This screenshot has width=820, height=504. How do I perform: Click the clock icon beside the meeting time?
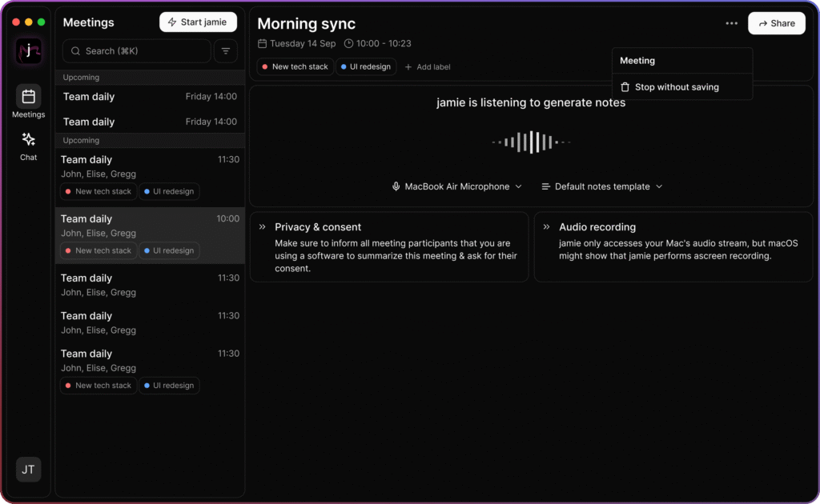[x=350, y=43]
